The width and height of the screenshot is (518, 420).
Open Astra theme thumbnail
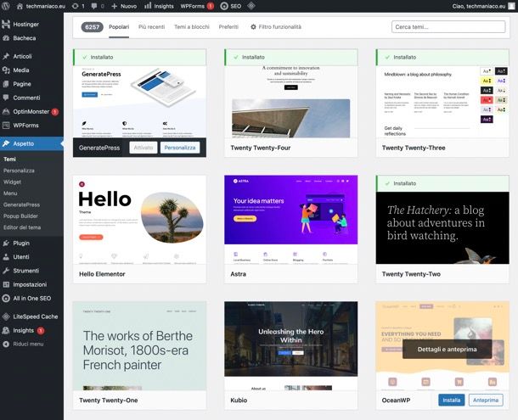290,220
